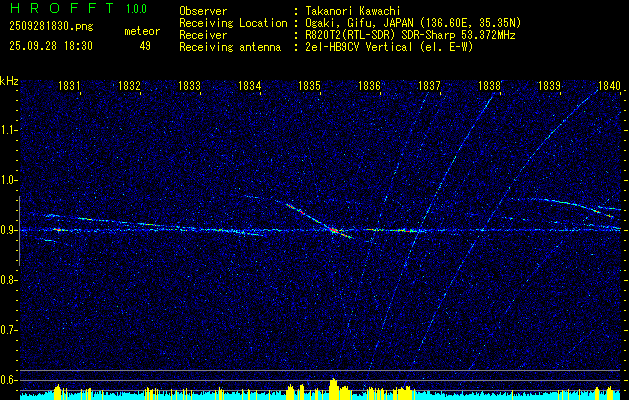Click the meteor label
The height and width of the screenshot is (400, 629).
[142, 31]
